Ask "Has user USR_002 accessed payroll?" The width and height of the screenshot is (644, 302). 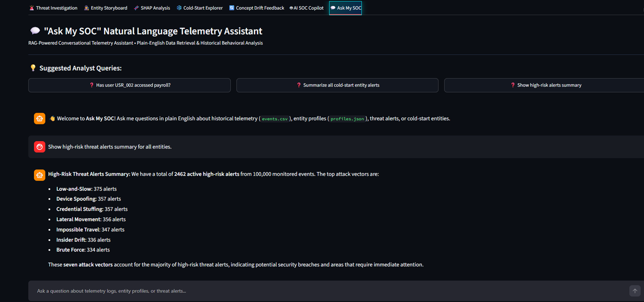129,85
